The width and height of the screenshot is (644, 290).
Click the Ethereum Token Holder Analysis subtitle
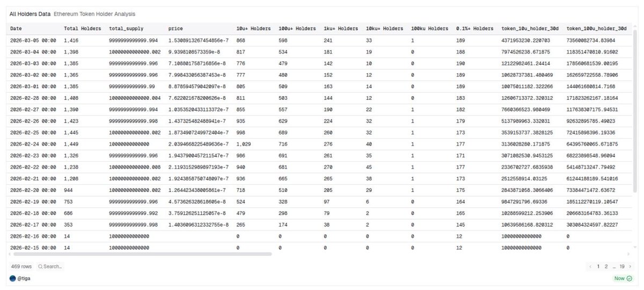pyautogui.click(x=94, y=13)
